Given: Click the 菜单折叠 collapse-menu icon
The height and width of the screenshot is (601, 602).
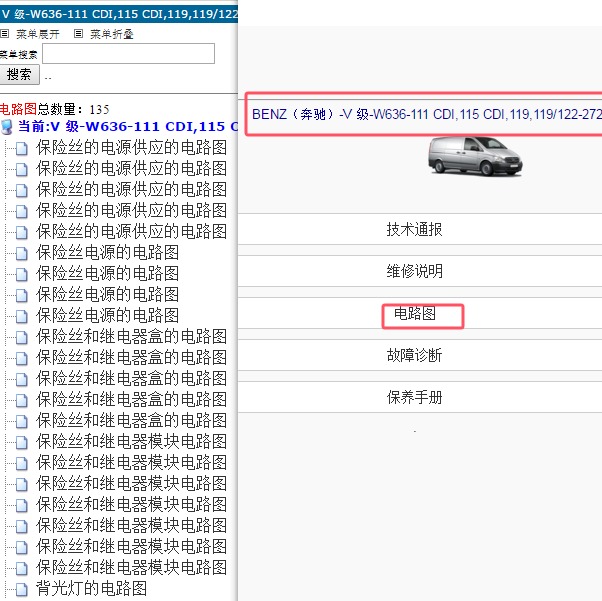Looking at the screenshot, I should (x=78, y=34).
